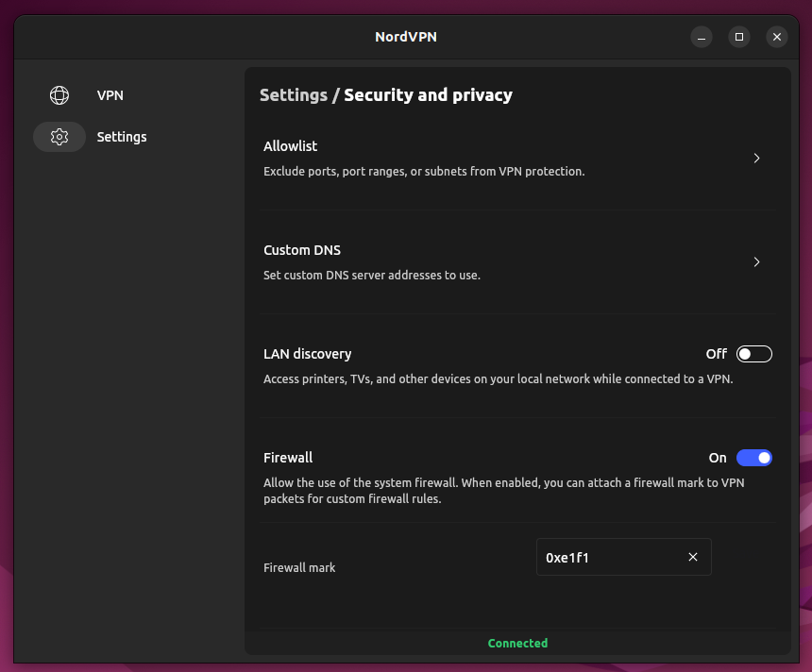Click the NordVPN title bar text
Image resolution: width=812 pixels, height=672 pixels.
[x=406, y=37]
